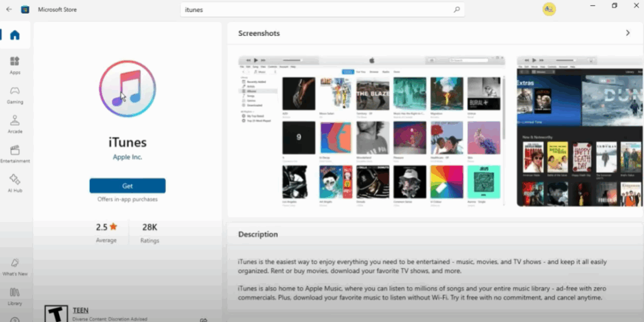Click the Microsoft Store logo icon
Image resolution: width=644 pixels, height=322 pixels.
(25, 9)
